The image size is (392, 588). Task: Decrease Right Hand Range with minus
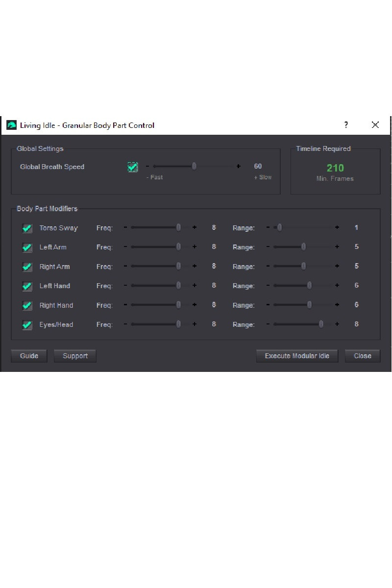point(268,305)
